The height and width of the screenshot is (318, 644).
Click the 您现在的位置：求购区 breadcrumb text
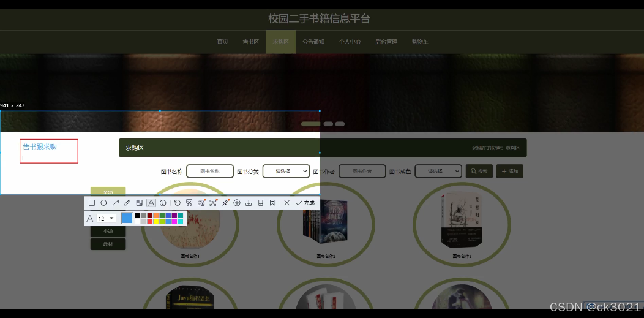[x=496, y=148]
